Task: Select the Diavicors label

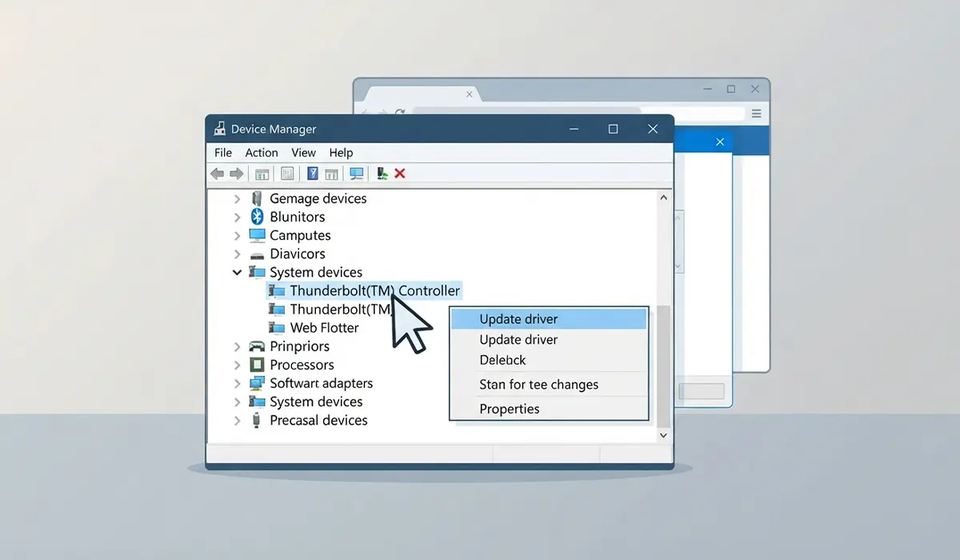Action: click(x=298, y=254)
